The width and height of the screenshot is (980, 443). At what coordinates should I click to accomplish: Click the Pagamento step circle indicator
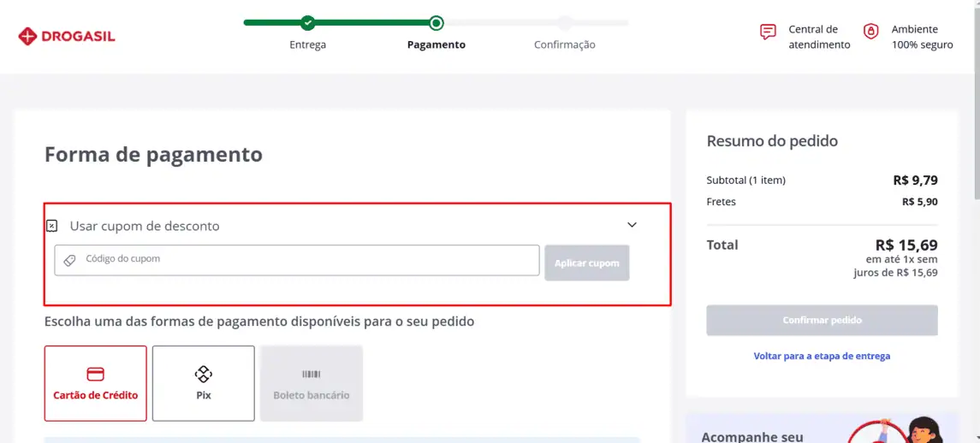click(x=437, y=23)
